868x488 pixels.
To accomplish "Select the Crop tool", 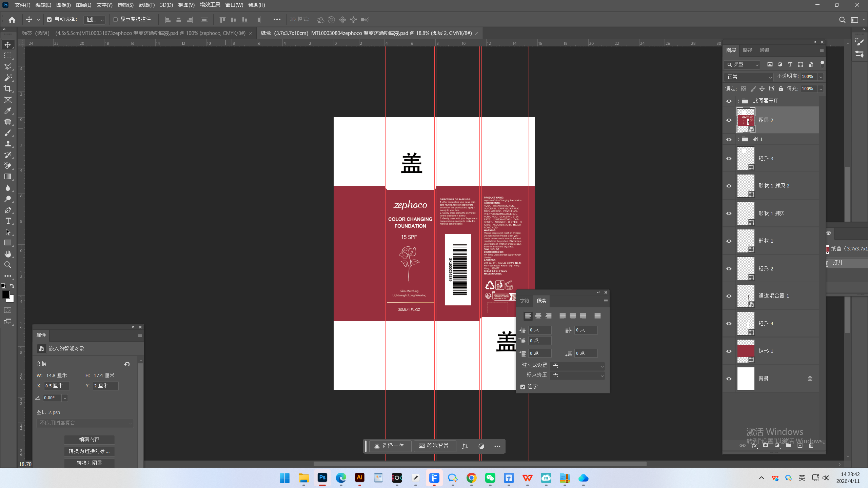I will [x=8, y=88].
